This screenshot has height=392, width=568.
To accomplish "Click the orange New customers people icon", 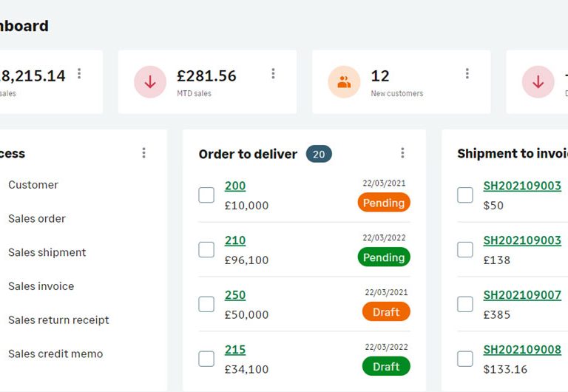I will coord(344,82).
